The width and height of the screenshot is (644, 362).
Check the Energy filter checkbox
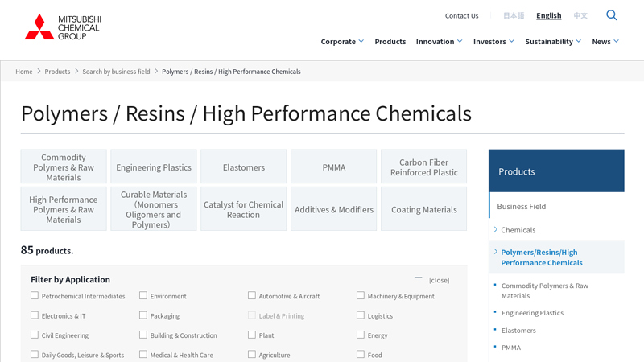tap(361, 335)
